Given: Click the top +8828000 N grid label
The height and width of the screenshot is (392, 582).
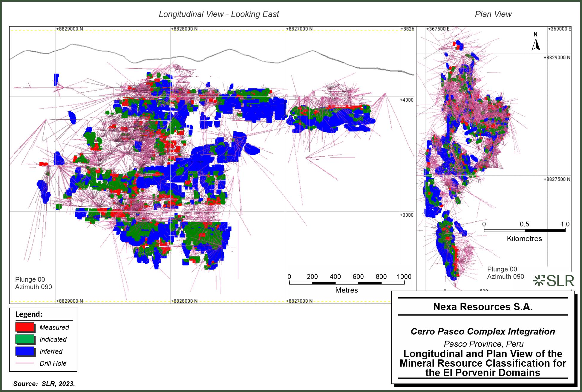Looking at the screenshot, I should coord(184,29).
